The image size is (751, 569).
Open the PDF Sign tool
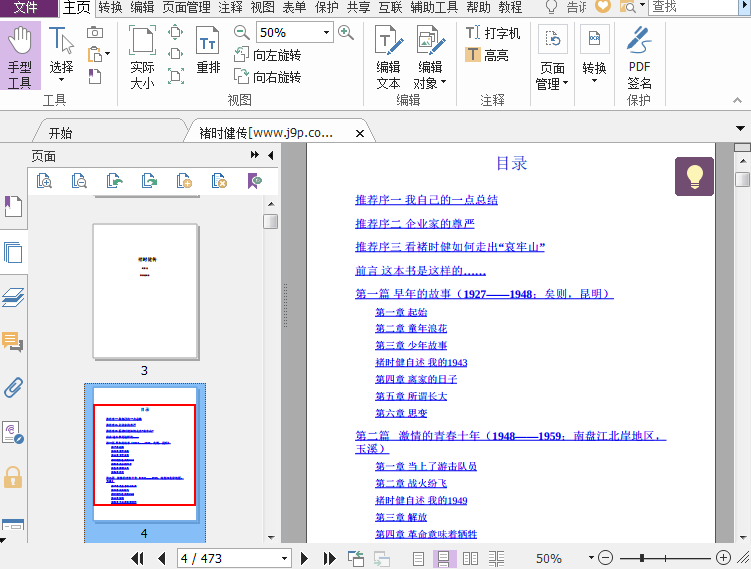tap(639, 57)
